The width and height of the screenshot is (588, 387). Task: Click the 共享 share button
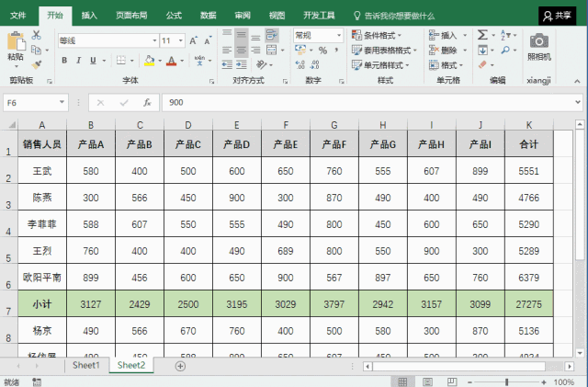point(558,16)
